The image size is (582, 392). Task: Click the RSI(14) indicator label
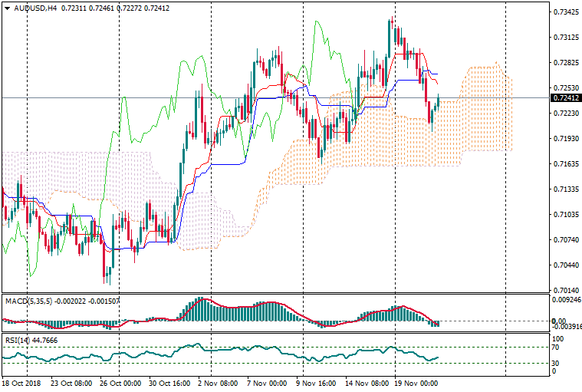click(18, 340)
